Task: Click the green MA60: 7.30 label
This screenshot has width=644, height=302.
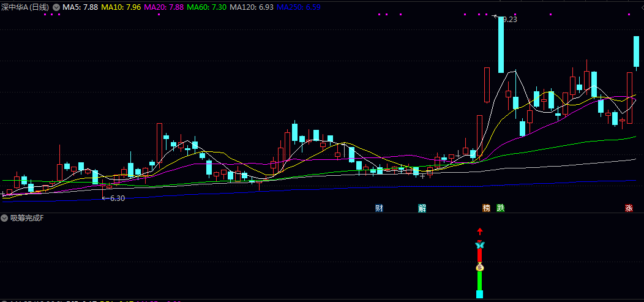Action: pyautogui.click(x=206, y=7)
